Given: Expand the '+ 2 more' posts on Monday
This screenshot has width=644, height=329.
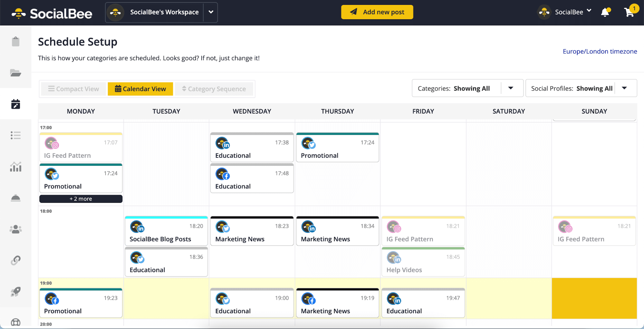Looking at the screenshot, I should 81,199.
